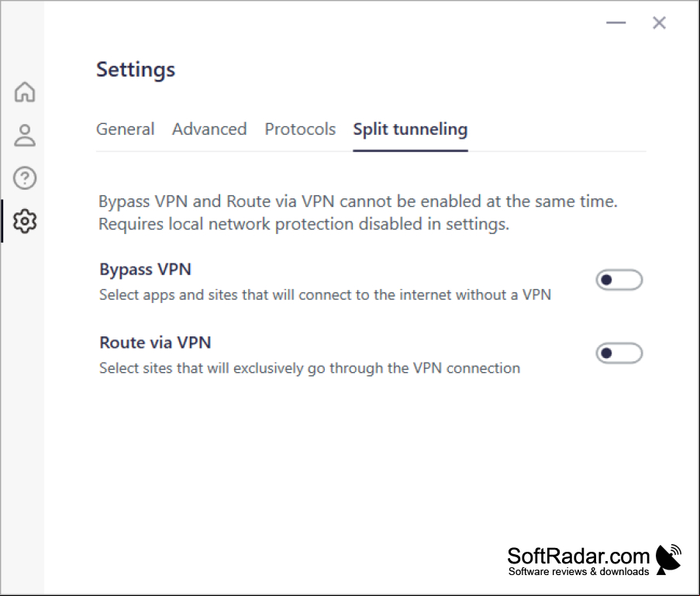Close the VPN settings window
700x596 pixels.
click(x=659, y=22)
